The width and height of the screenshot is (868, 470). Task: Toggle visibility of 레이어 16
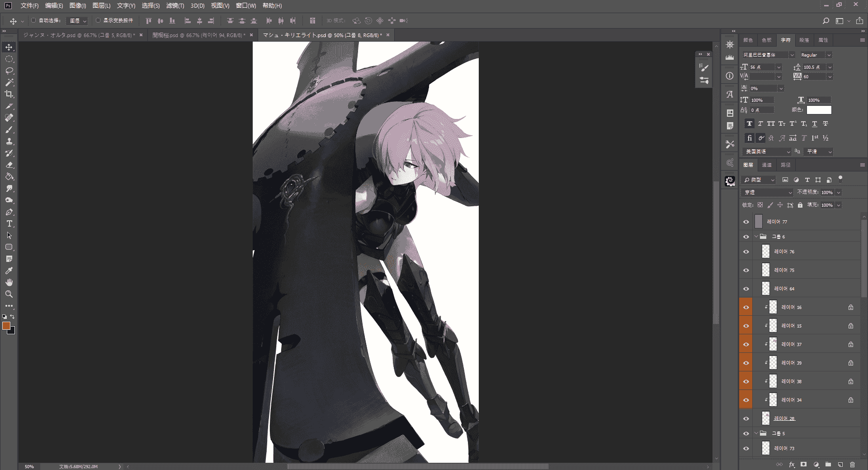pos(746,307)
